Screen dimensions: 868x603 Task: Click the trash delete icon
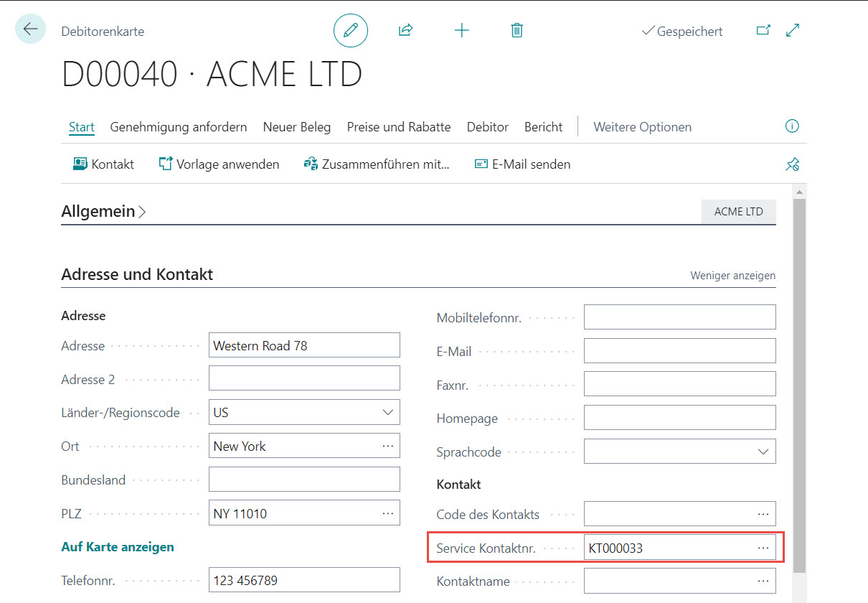pyautogui.click(x=516, y=30)
